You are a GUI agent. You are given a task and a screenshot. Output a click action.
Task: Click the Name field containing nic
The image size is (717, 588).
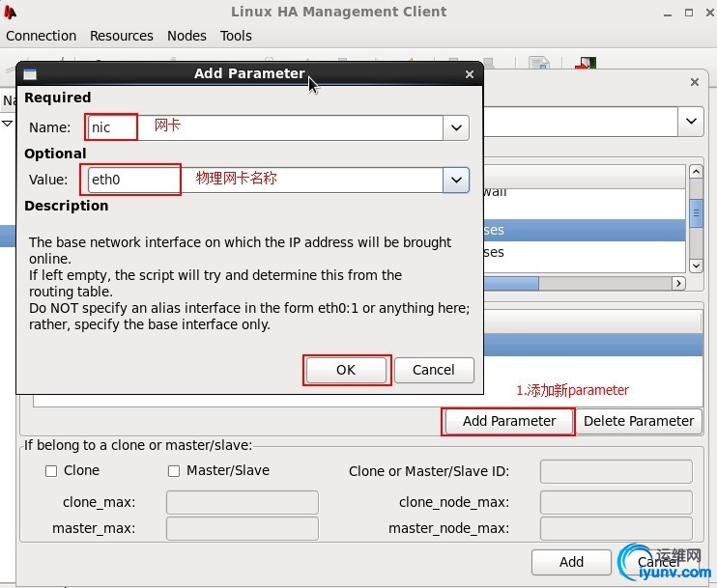[x=265, y=127]
